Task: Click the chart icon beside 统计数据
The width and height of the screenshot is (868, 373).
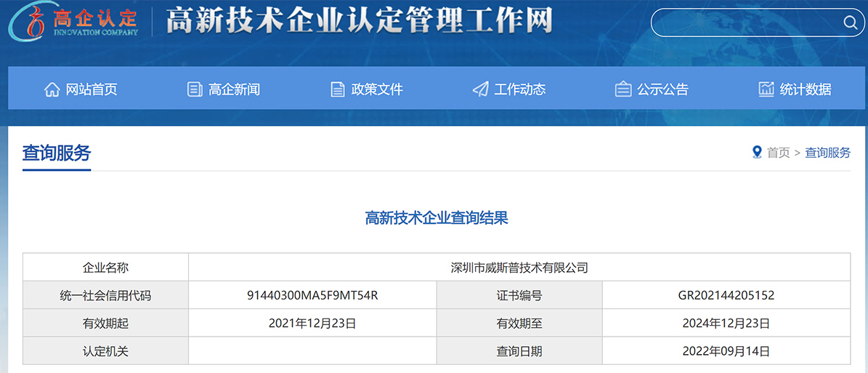Action: 766,89
